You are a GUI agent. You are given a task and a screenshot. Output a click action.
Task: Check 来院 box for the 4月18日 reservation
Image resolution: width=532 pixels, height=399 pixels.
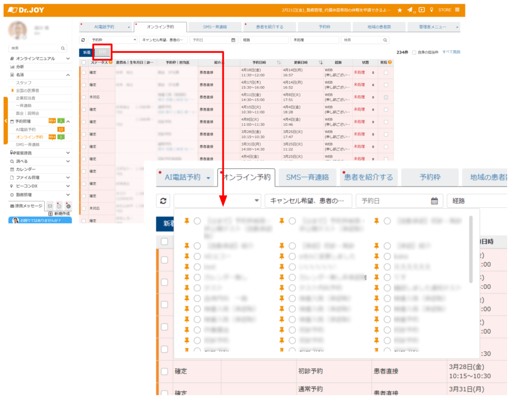click(385, 73)
